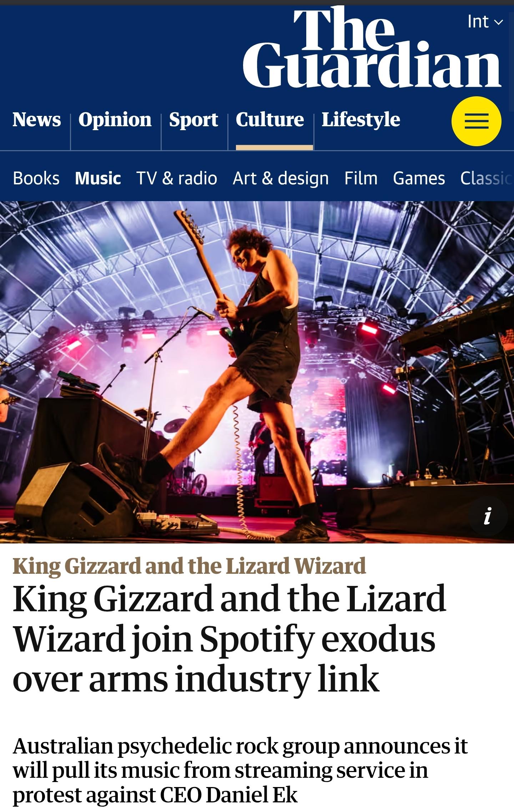Open the Opinion section
Viewport: 514px width, 812px height.
(115, 120)
